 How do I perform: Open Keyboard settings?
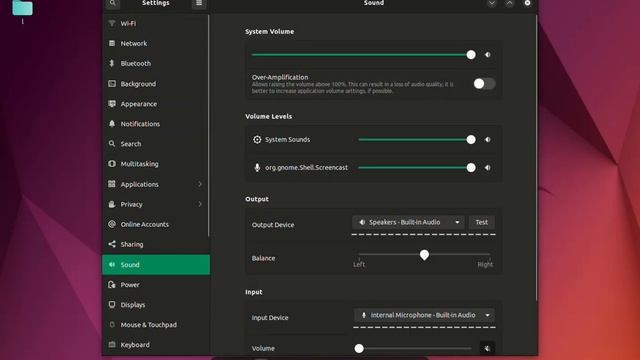tap(156, 344)
